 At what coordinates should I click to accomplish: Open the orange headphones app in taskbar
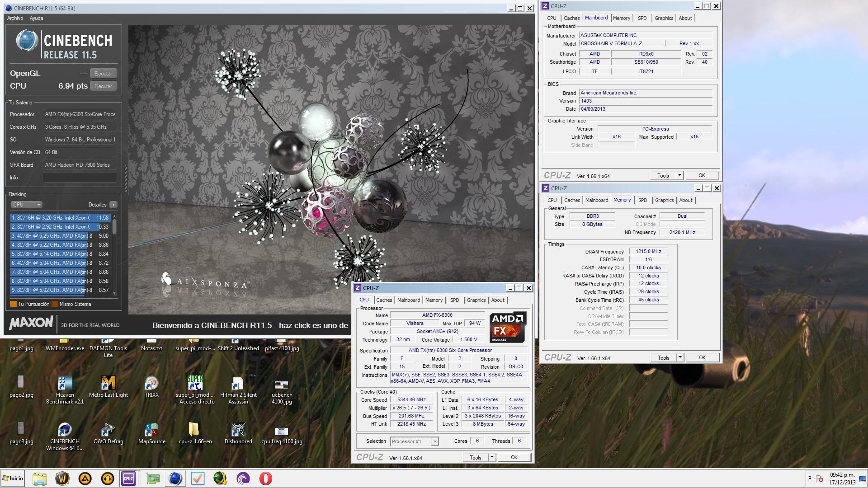tap(108, 479)
